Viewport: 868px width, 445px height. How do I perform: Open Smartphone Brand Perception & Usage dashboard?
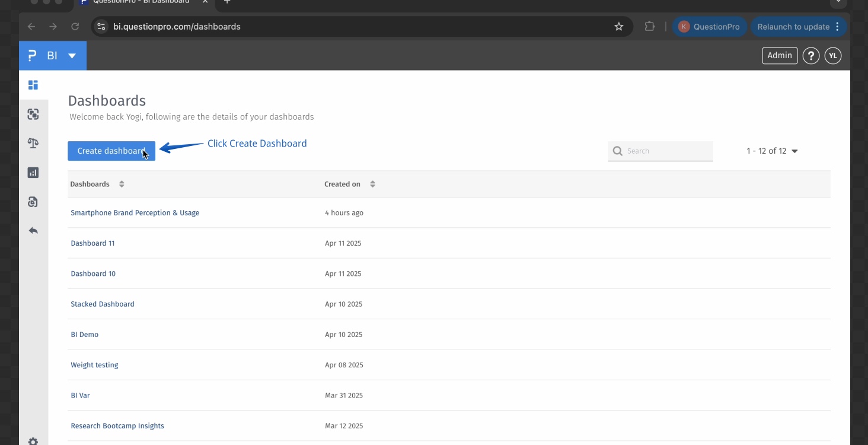pyautogui.click(x=135, y=212)
